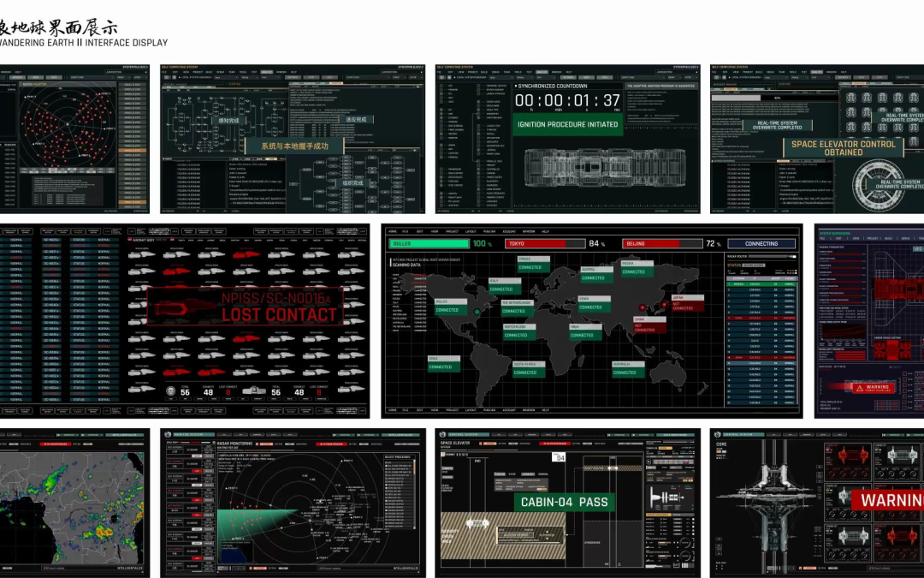924x578 pixels.
Task: Click the SPACE ELEVATOR CONTROL OBTAINED banner
Action: click(844, 147)
